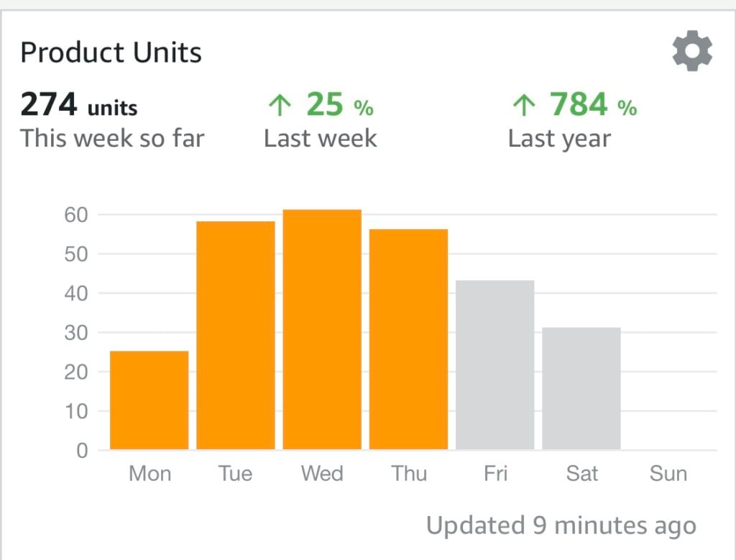The height and width of the screenshot is (560, 736).
Task: Click the green arrow beside 784 %
Action: pyautogui.click(x=523, y=106)
